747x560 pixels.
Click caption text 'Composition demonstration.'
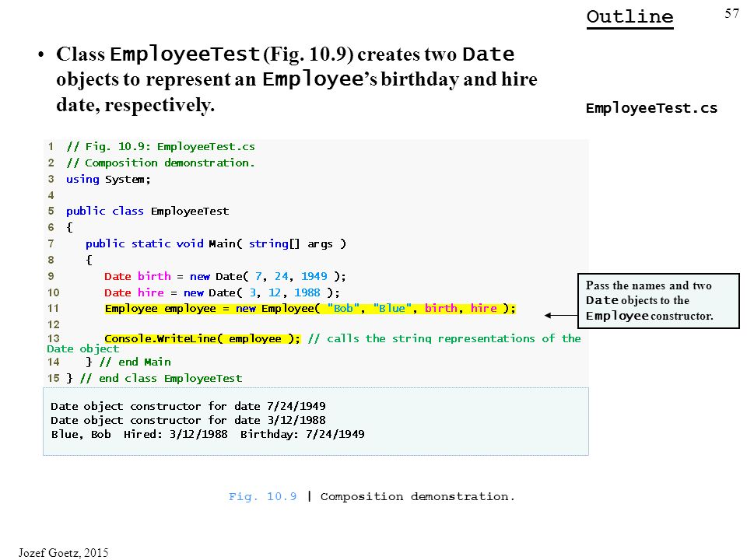click(x=417, y=497)
